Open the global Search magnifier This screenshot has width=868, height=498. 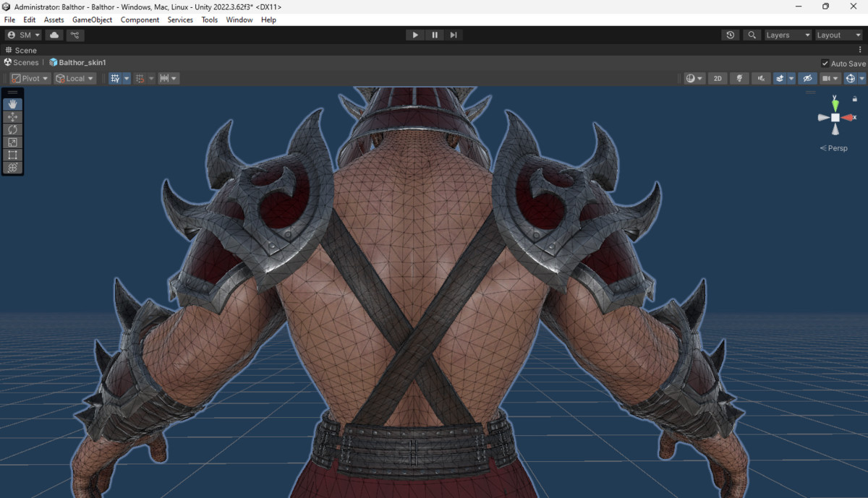coord(752,35)
